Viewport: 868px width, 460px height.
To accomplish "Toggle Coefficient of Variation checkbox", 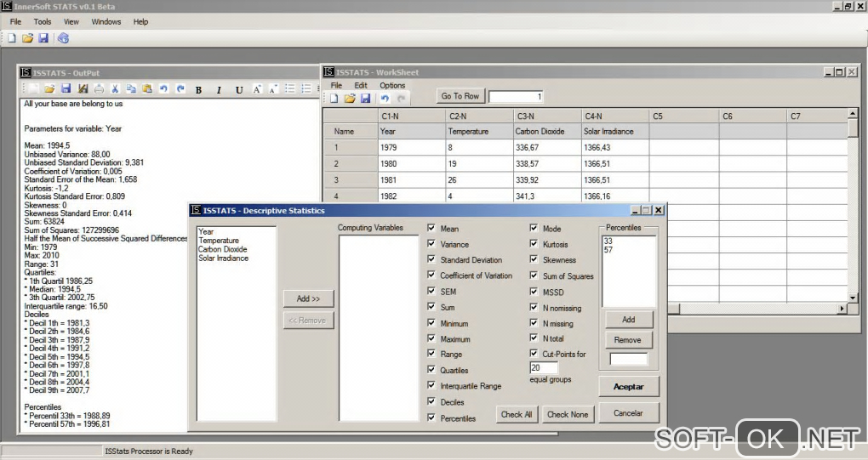I will (431, 275).
